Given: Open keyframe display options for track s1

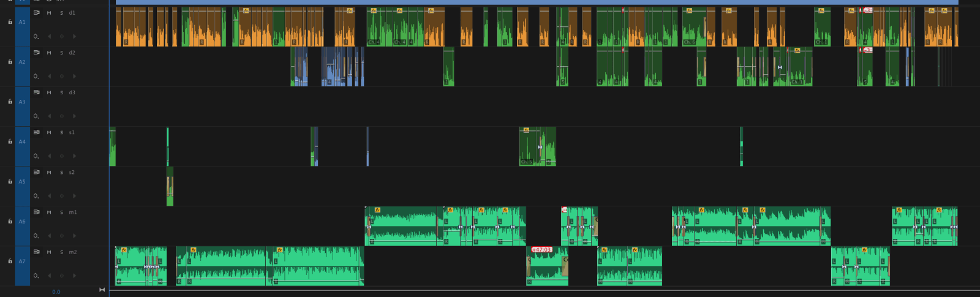Looking at the screenshot, I should 36,156.
